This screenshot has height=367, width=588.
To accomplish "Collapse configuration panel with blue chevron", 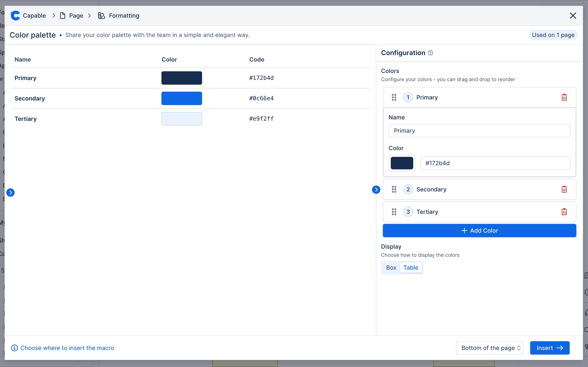I will (x=376, y=190).
